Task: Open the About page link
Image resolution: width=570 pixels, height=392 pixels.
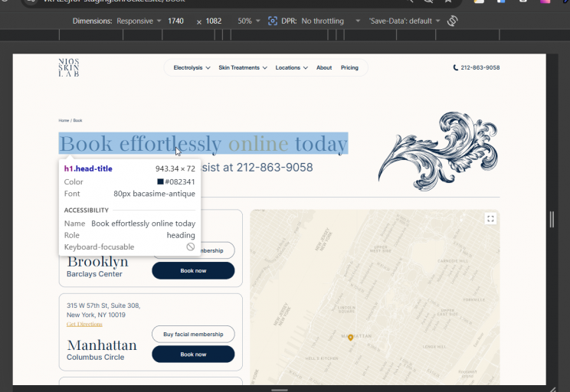Action: (x=324, y=67)
